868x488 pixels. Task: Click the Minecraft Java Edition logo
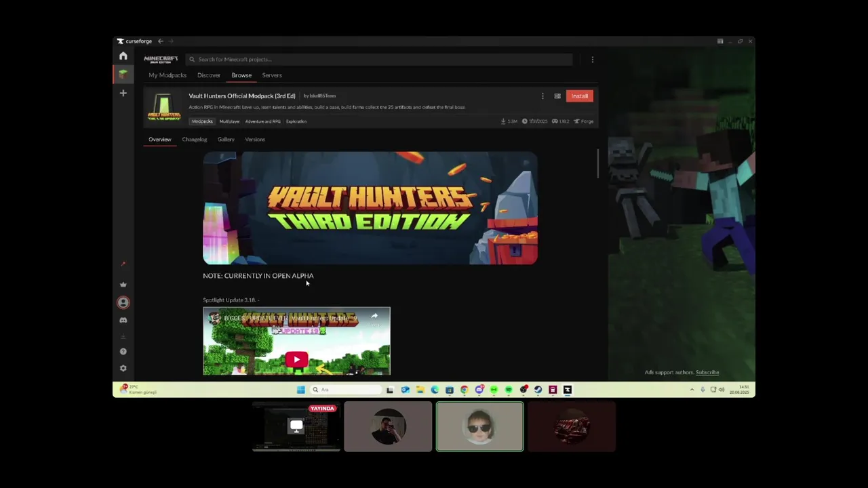pyautogui.click(x=161, y=60)
